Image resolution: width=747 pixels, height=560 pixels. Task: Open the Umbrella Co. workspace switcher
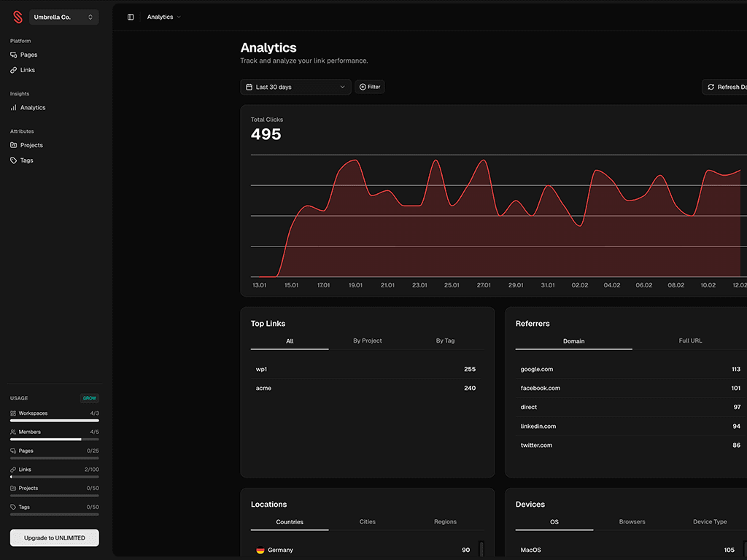(63, 16)
